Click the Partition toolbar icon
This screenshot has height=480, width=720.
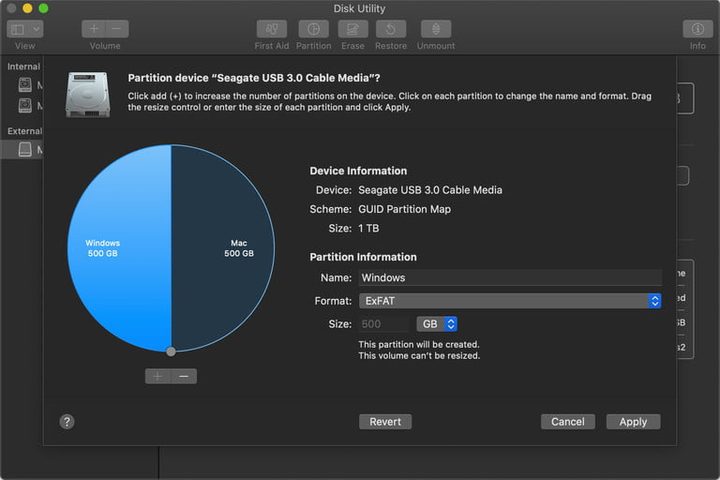(x=314, y=30)
